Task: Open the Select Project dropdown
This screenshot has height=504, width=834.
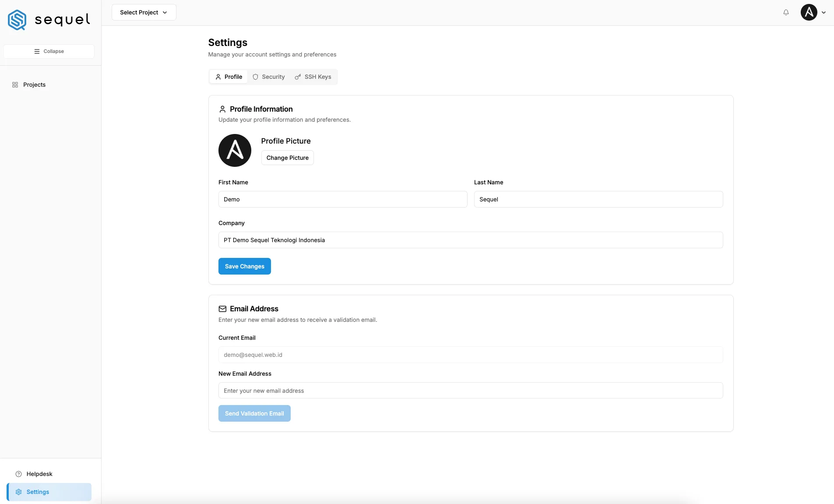Action: pos(144,12)
